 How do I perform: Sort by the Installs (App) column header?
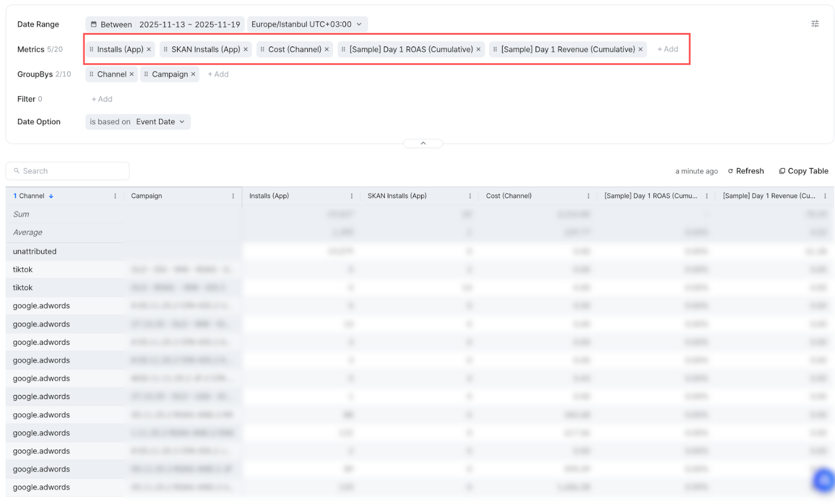click(269, 196)
